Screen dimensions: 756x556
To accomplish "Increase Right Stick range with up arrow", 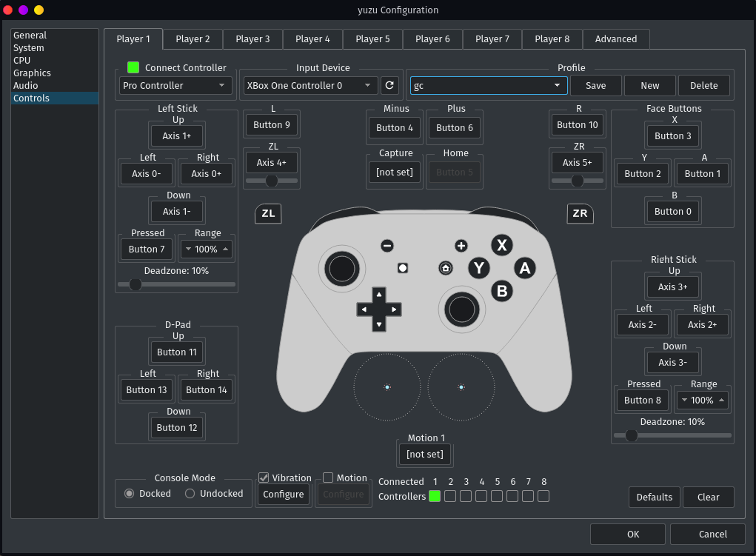I will click(x=721, y=401).
